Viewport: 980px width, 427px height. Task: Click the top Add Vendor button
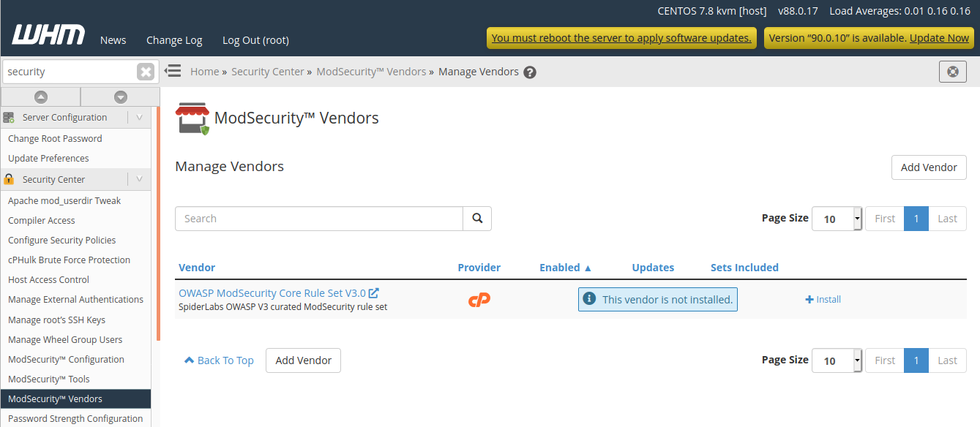point(929,167)
